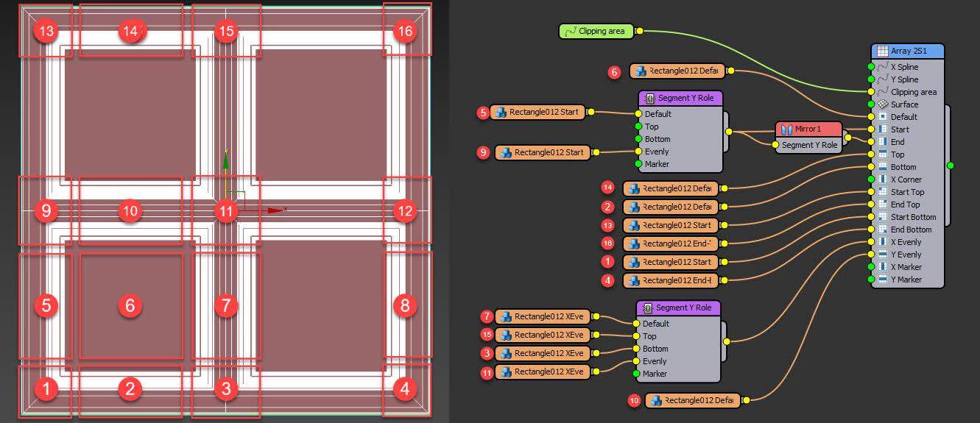
Task: Select the green Clipping area node label
Action: click(602, 31)
